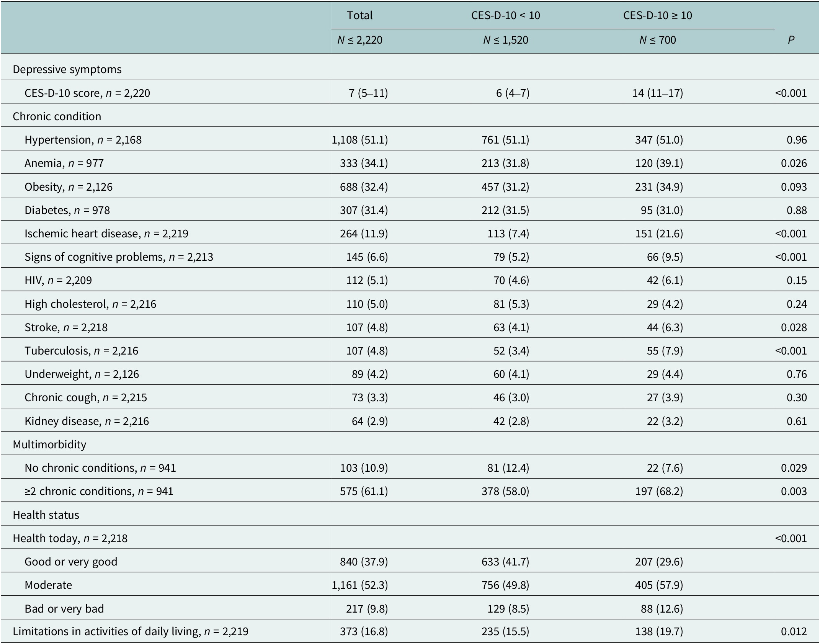Select the Chronic condition section heading
This screenshot has width=820, height=644.
pyautogui.click(x=57, y=116)
